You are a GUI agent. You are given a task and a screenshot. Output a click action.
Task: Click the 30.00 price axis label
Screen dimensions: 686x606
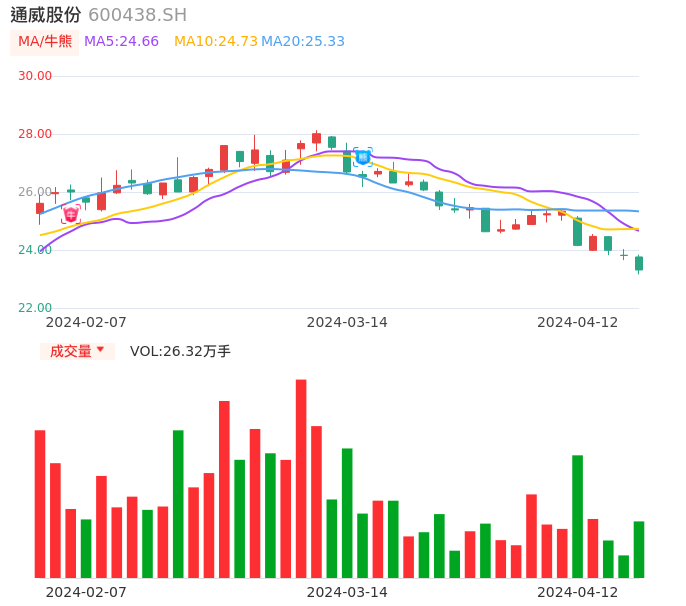(35, 76)
